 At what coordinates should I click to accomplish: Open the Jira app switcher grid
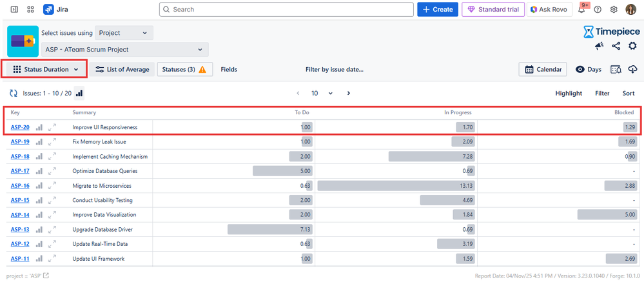pos(30,10)
